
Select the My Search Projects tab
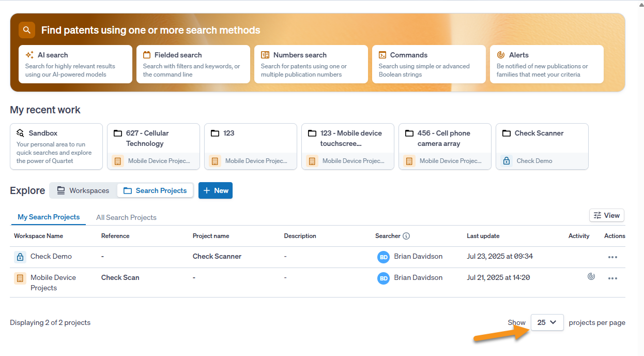(x=49, y=217)
